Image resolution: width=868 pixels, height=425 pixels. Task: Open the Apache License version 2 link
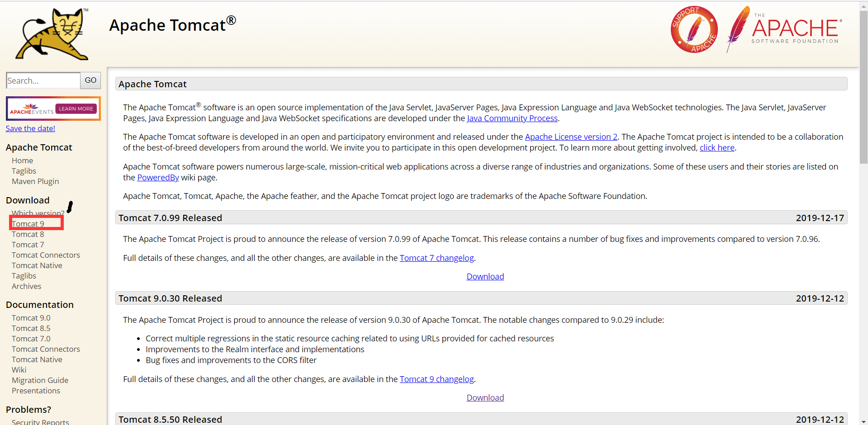click(x=571, y=137)
